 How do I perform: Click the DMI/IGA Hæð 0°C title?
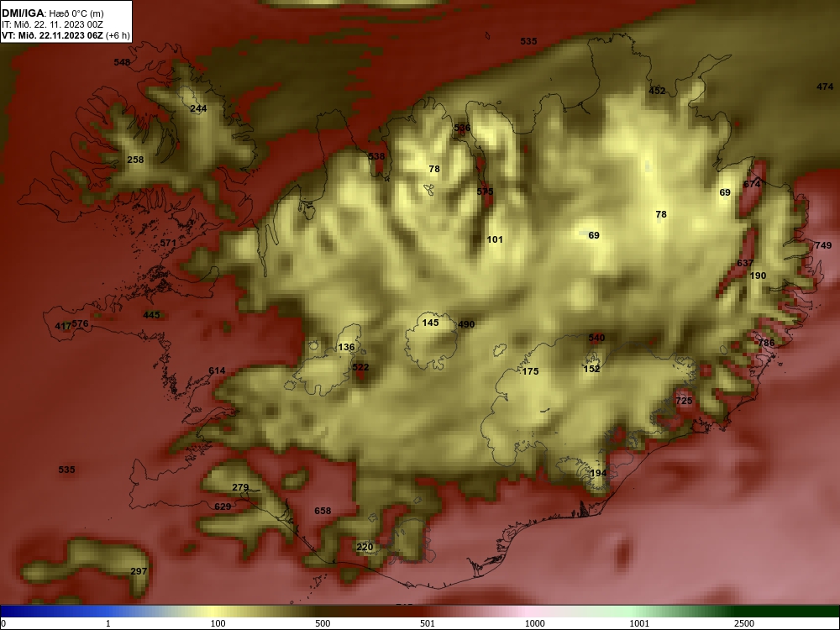click(x=52, y=13)
